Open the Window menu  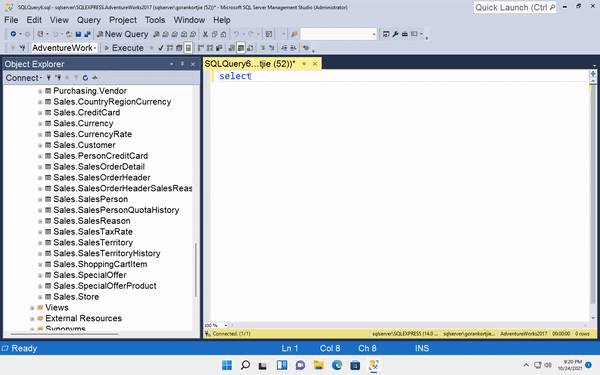(x=189, y=20)
